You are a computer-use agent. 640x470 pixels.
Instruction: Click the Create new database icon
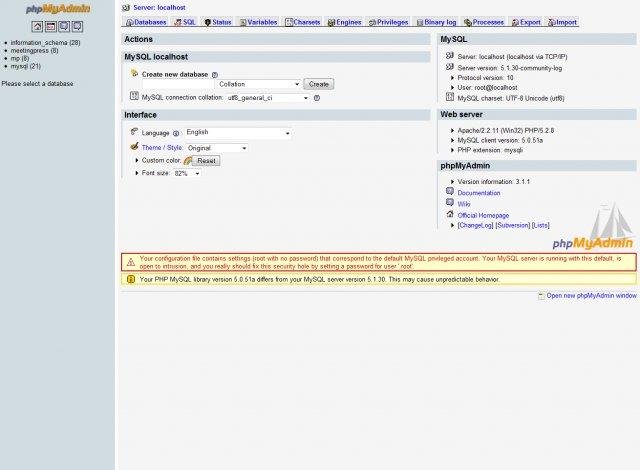134,73
